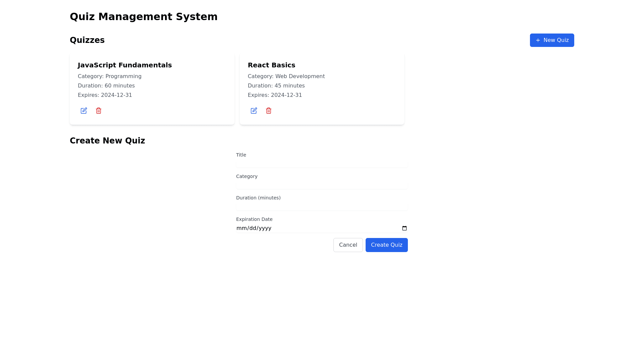Image resolution: width=644 pixels, height=362 pixels.
Task: Edit the React Basics quiz
Action: tap(254, 111)
